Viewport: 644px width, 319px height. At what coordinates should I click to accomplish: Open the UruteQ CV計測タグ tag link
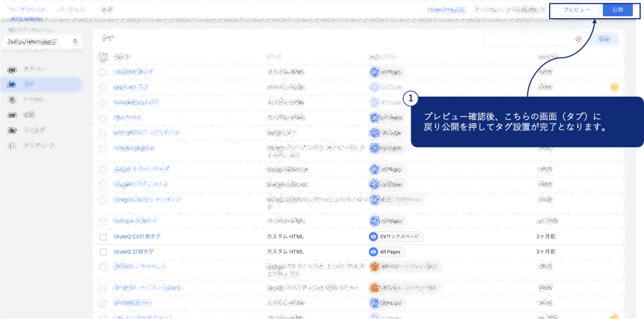point(138,237)
